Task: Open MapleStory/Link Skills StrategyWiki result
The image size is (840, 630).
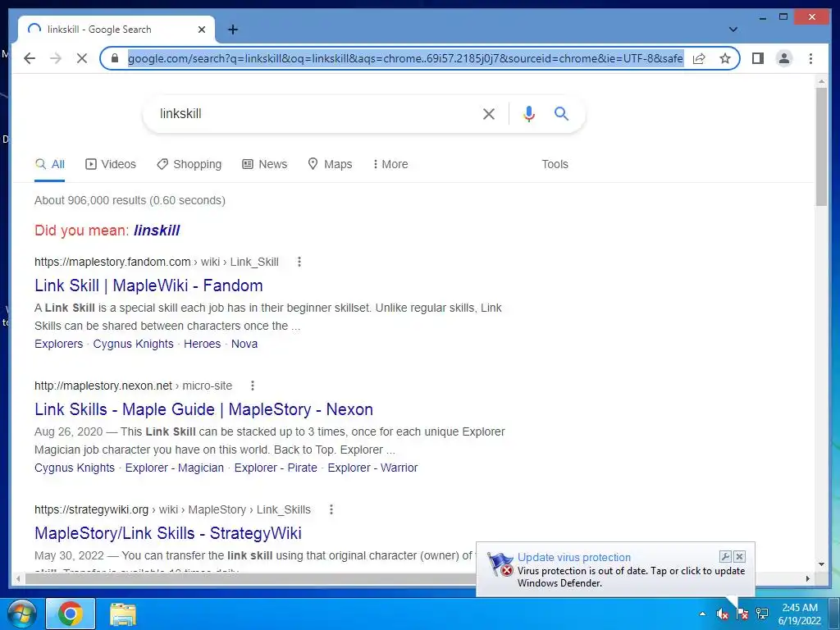Action: click(x=167, y=533)
